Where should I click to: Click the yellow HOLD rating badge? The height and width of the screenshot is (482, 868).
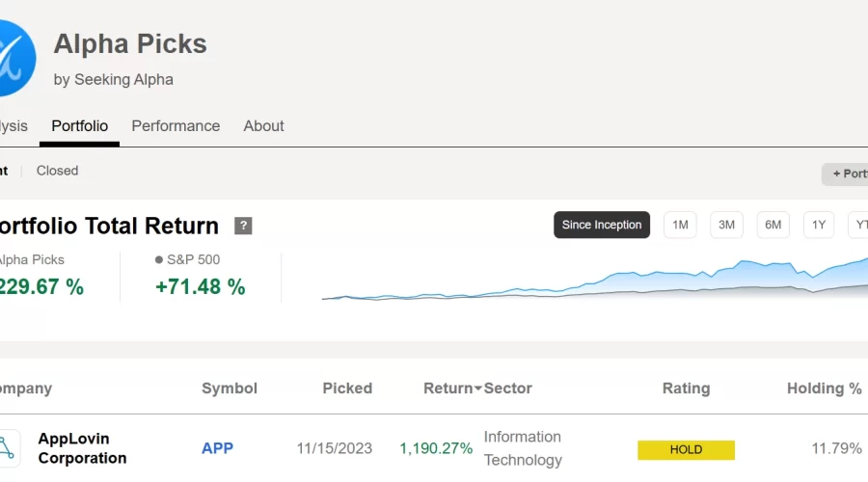(x=686, y=450)
